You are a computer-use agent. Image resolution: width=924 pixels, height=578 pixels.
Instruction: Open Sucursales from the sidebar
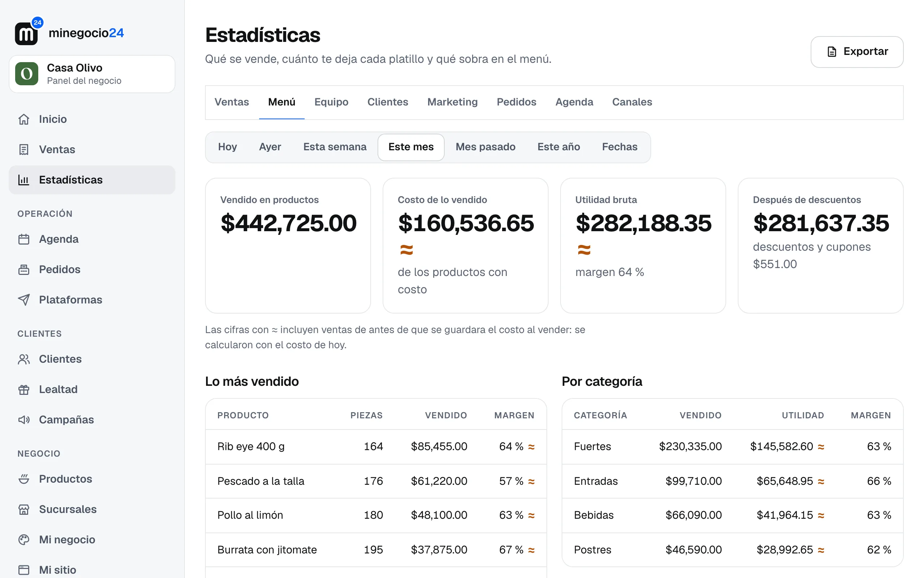coord(92,509)
